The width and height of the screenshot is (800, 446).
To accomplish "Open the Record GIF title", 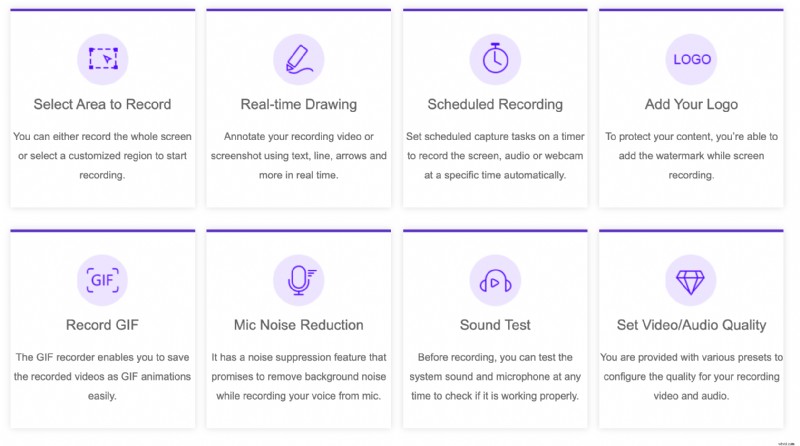I will coord(103,325).
